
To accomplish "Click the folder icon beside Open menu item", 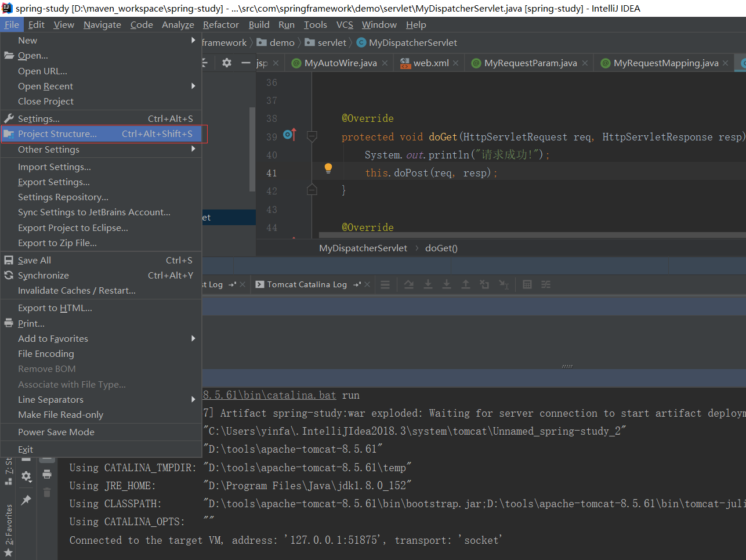I will [x=9, y=55].
